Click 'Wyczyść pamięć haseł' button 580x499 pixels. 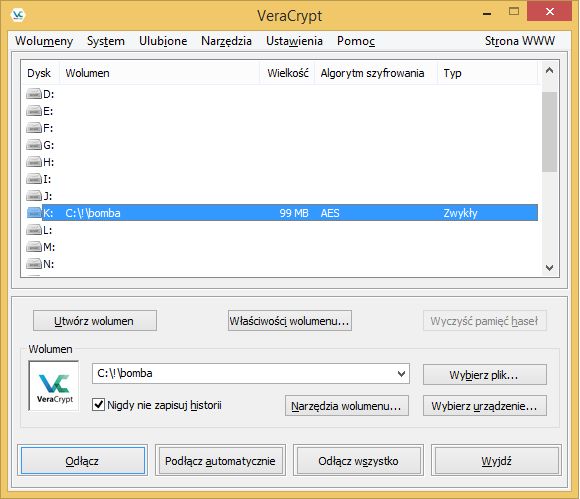coord(485,321)
